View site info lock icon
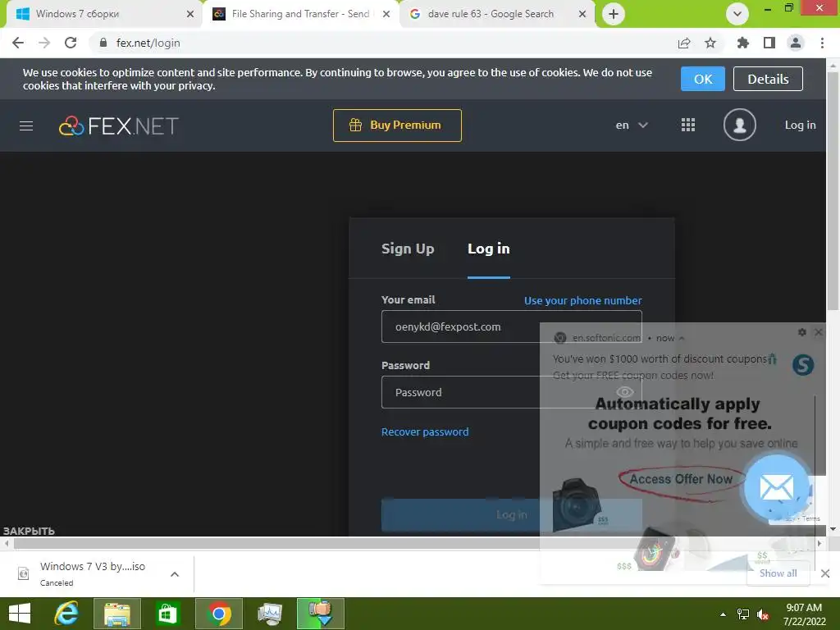 (103, 43)
